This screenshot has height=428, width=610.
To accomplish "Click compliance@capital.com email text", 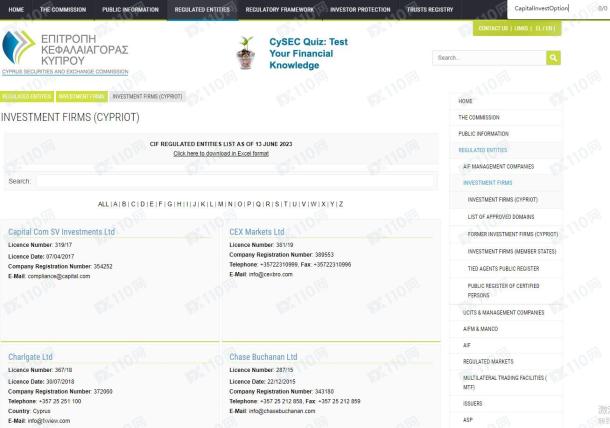I will [x=59, y=276].
